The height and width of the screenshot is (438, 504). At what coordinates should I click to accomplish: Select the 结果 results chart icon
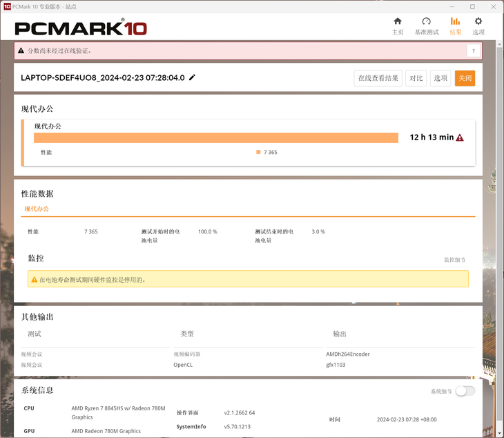pos(455,21)
